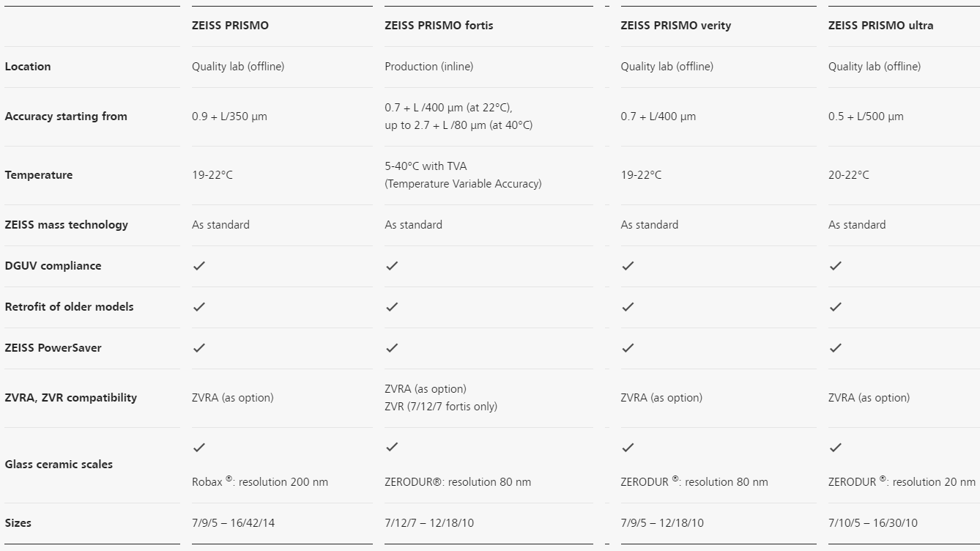Click the "Robax: resolution 200 nm" text
980x551 pixels.
pos(260,482)
